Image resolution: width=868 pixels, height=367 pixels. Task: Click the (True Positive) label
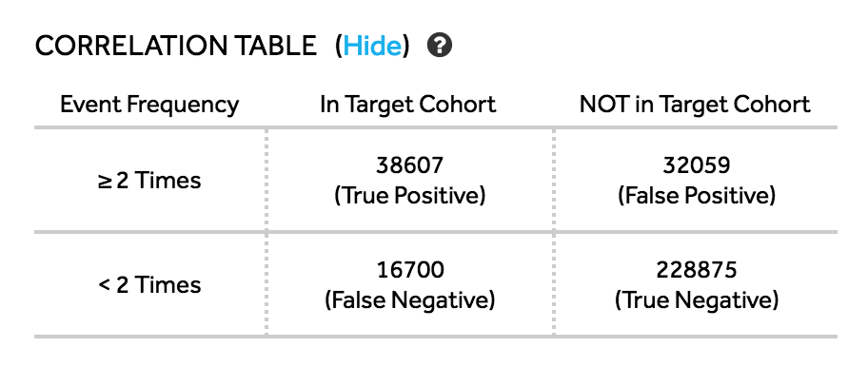[x=409, y=196]
